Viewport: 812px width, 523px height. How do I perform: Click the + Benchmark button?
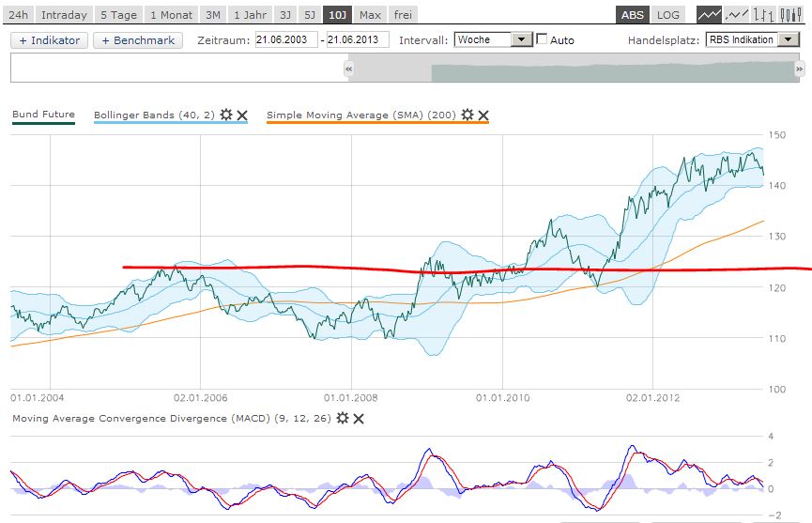click(137, 40)
